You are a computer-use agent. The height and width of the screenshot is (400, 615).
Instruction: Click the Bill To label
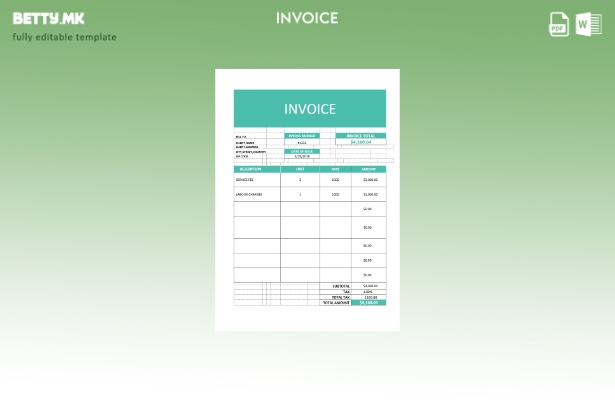pyautogui.click(x=240, y=136)
